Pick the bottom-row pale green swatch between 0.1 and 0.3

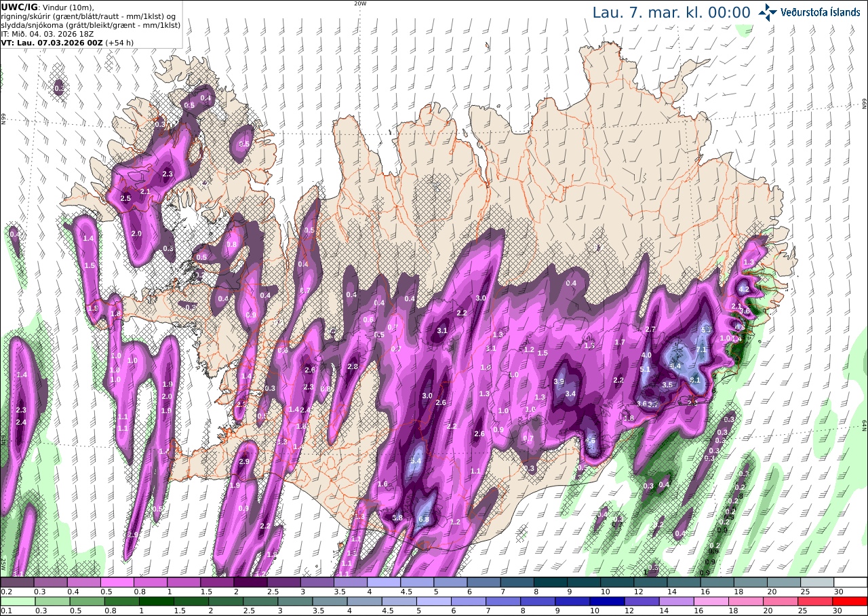[17, 601]
